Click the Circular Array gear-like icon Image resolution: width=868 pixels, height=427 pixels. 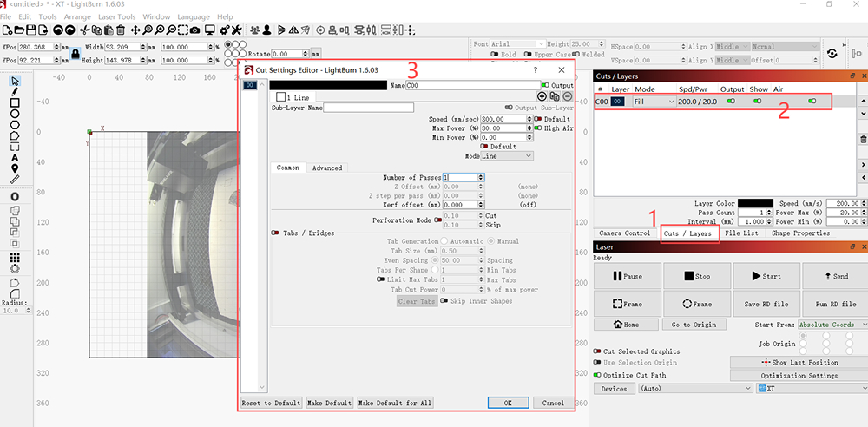[x=15, y=268]
